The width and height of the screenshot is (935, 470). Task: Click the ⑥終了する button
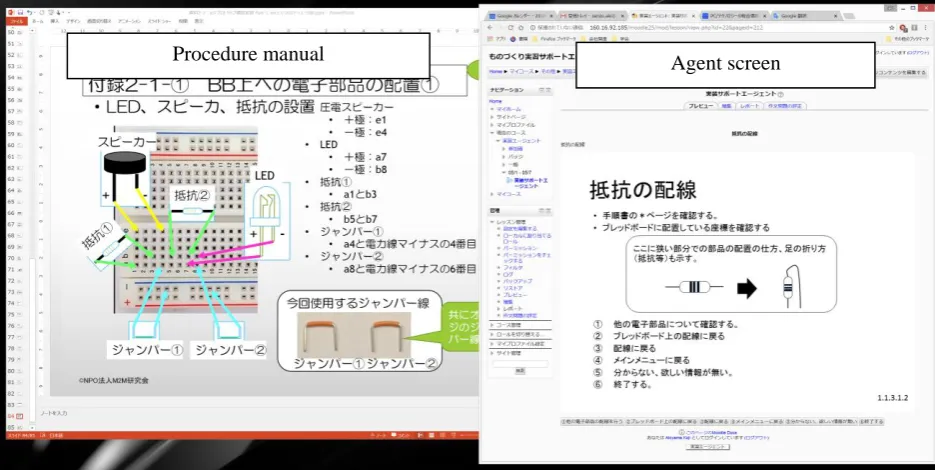click(x=872, y=422)
